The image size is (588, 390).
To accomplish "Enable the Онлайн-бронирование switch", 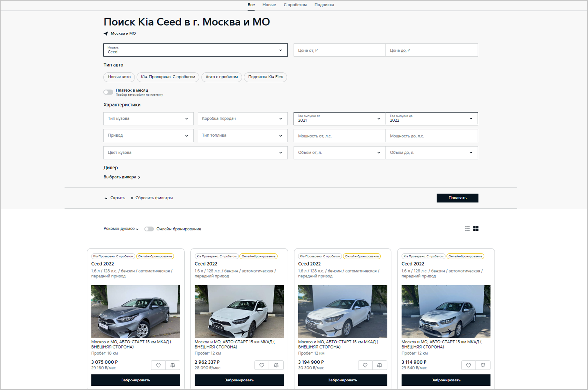I will tap(149, 229).
